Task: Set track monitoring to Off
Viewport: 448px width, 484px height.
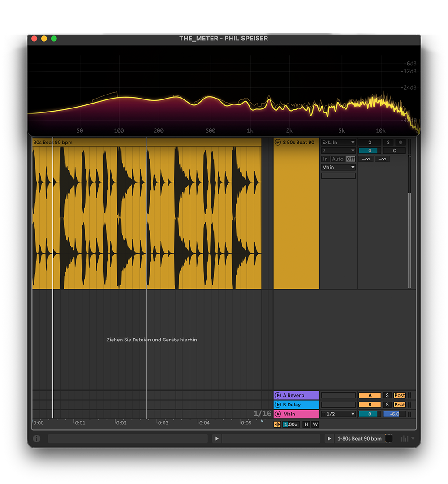Action: (x=351, y=159)
